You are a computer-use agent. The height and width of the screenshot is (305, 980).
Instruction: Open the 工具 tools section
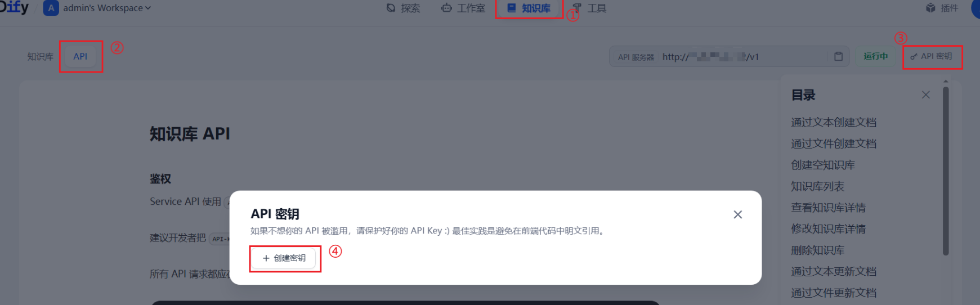pyautogui.click(x=589, y=8)
